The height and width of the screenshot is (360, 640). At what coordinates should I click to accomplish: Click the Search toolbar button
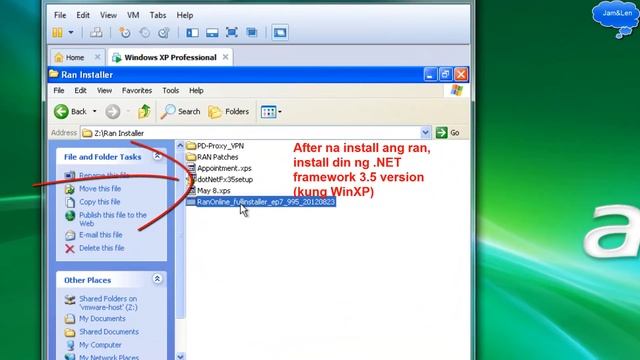coord(180,111)
